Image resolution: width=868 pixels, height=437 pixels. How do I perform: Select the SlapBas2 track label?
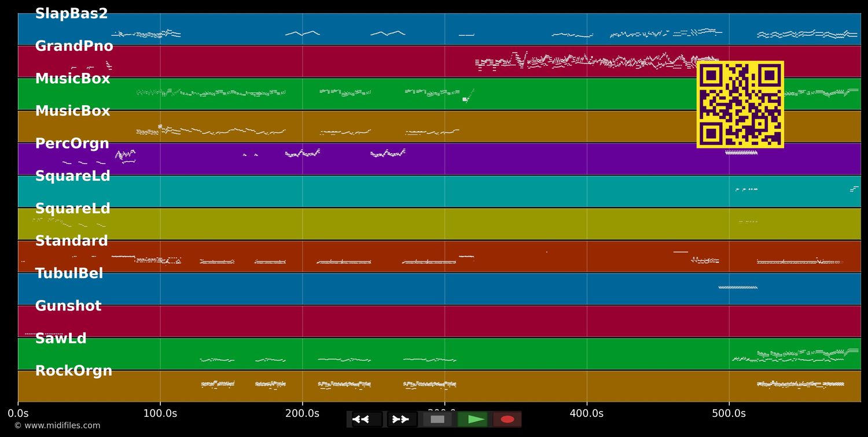pos(71,14)
